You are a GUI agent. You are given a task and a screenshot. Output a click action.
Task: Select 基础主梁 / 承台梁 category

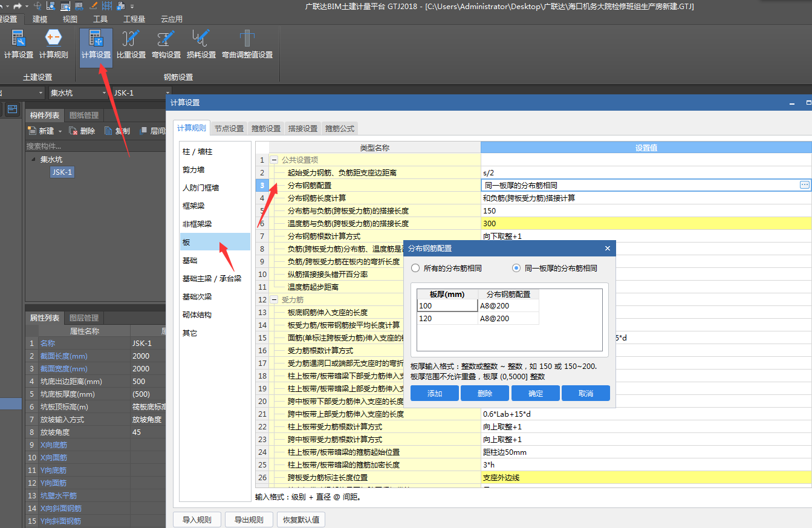point(215,278)
